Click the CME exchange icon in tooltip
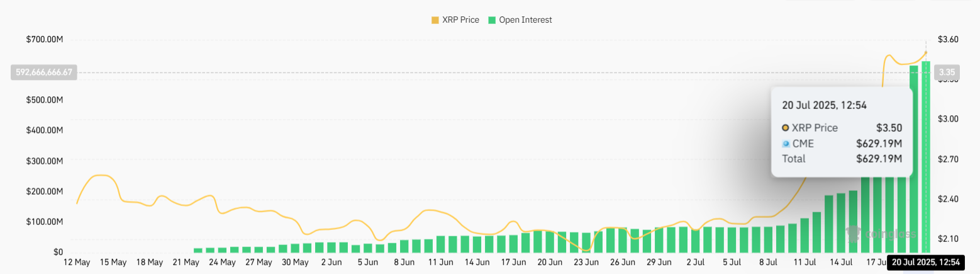Image resolution: width=980 pixels, height=274 pixels. 785,144
